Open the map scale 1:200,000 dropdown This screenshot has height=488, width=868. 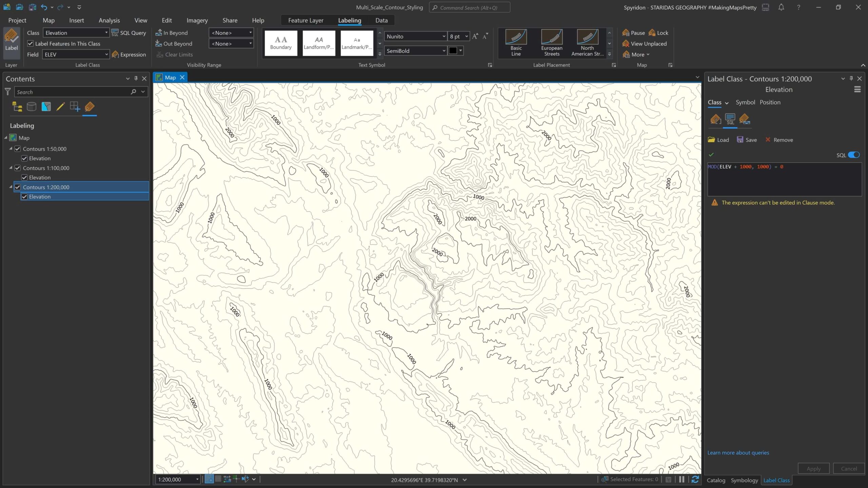point(197,479)
